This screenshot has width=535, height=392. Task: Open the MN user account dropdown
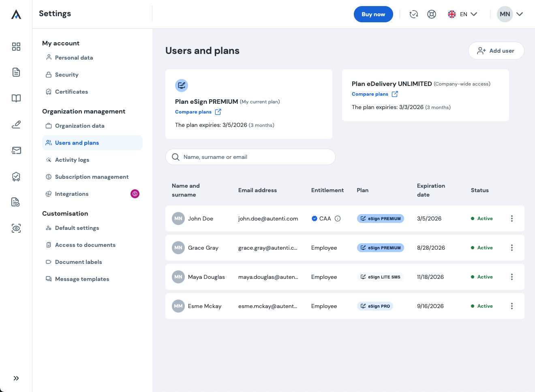(x=510, y=14)
